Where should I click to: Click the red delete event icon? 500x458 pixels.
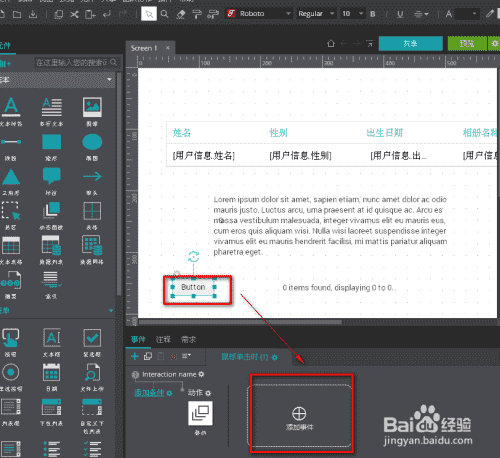(x=174, y=357)
